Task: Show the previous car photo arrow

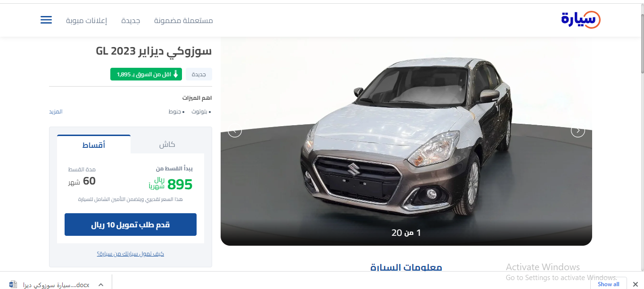Action: coord(235,131)
